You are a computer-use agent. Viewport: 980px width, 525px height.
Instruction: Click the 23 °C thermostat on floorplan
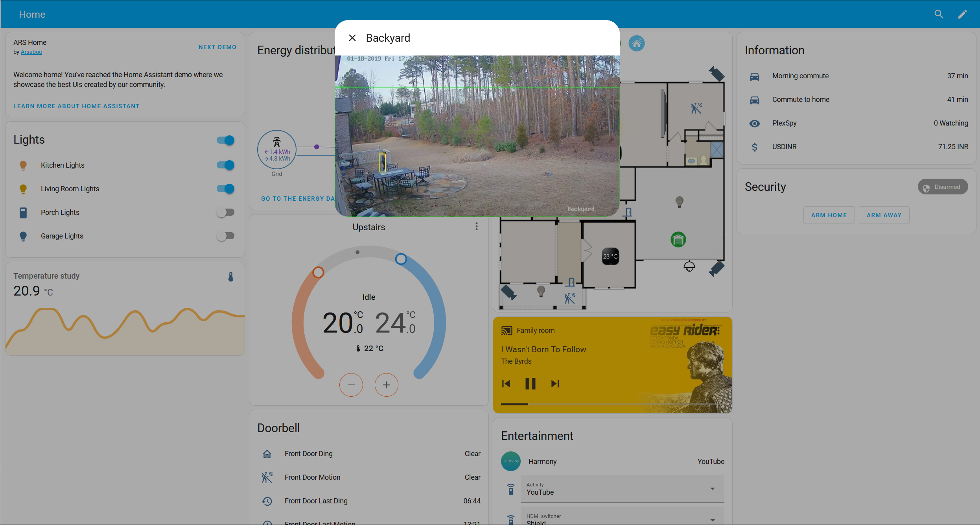pos(610,256)
